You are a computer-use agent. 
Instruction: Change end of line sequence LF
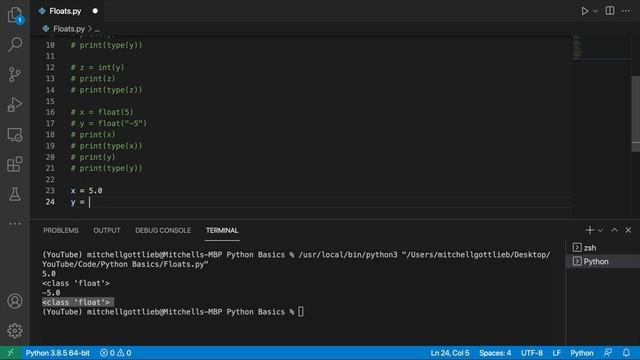point(556,353)
